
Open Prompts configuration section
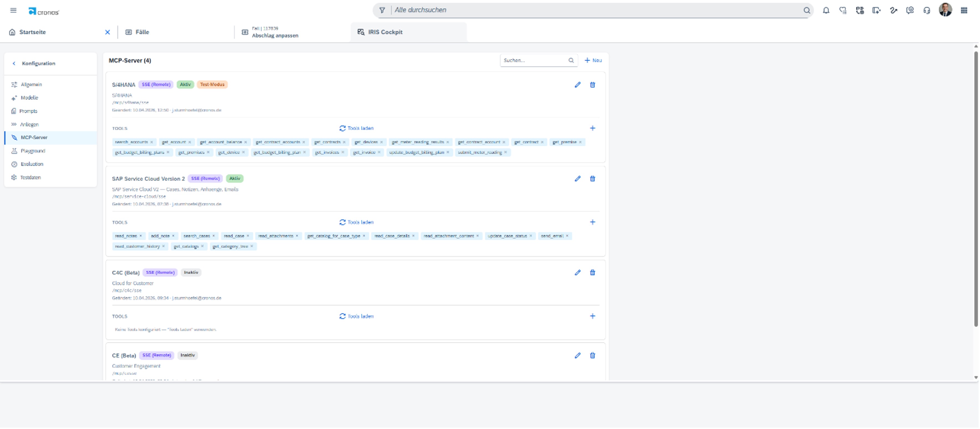click(50, 111)
